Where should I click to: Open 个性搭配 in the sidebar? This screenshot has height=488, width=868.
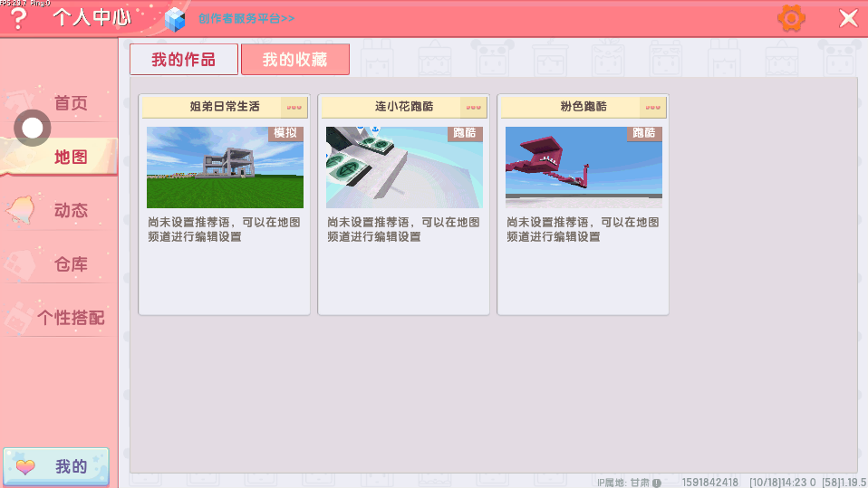pos(71,318)
